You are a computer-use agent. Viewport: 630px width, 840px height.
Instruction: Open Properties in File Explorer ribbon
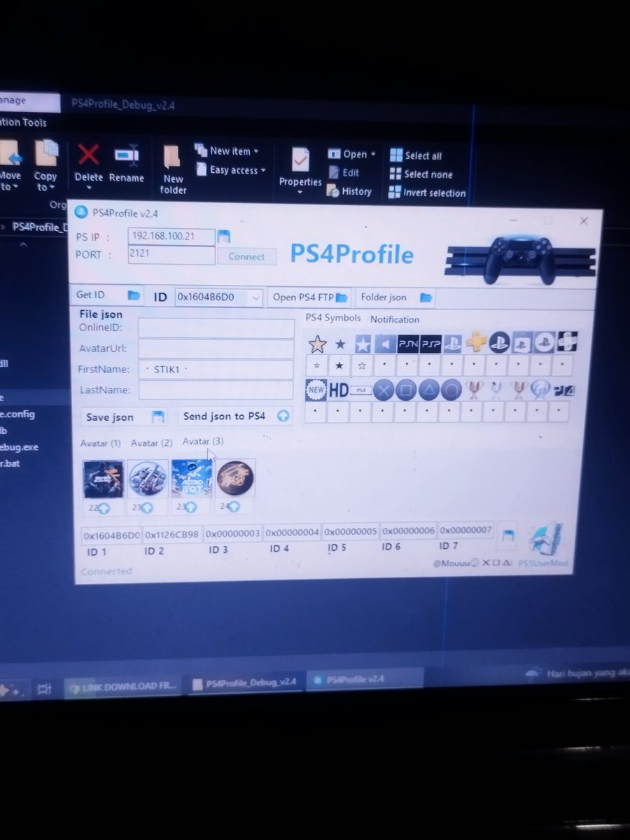coord(300,169)
